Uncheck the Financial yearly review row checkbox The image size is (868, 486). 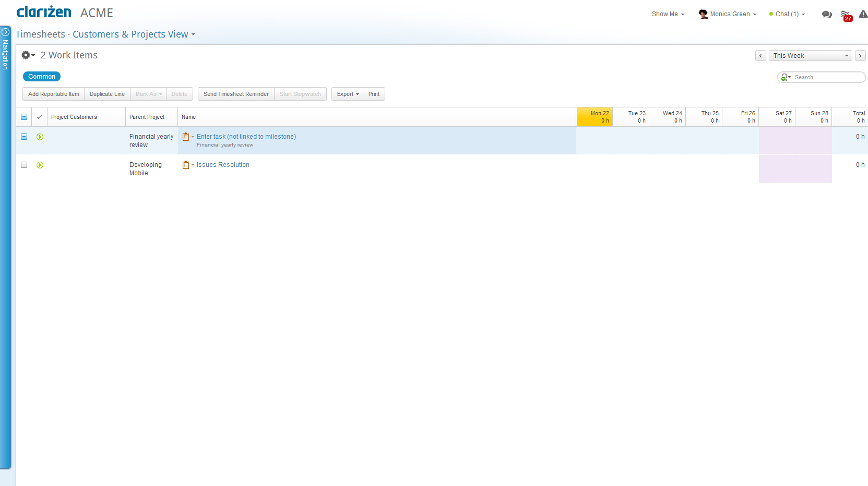point(24,137)
